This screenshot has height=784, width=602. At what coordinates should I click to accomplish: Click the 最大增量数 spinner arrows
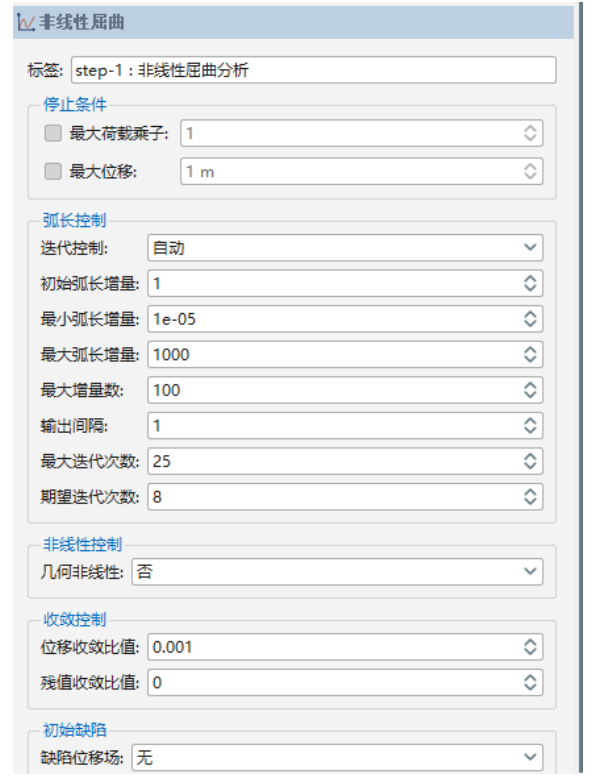coord(530,390)
